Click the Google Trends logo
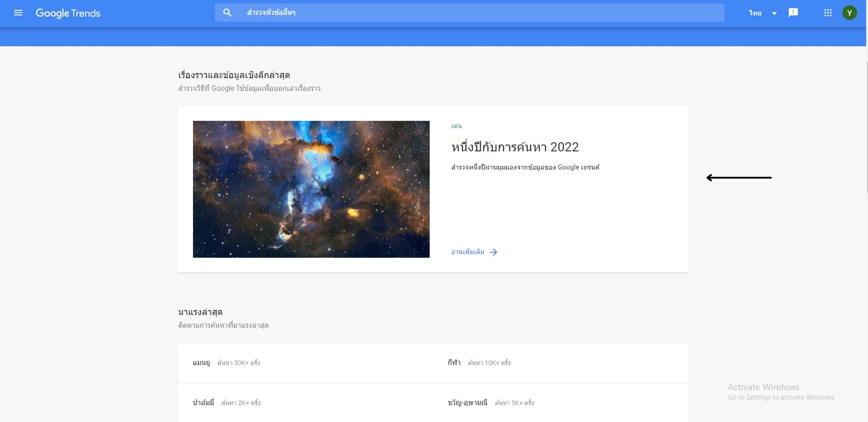 (x=68, y=13)
